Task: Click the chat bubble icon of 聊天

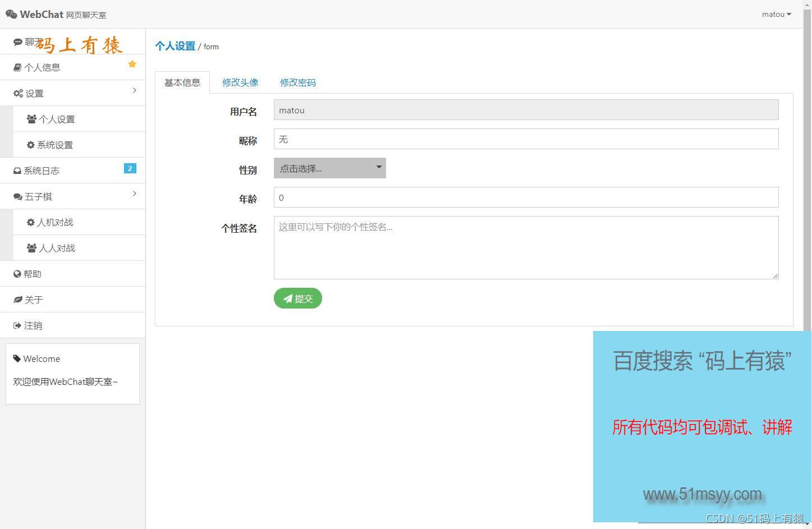Action: (x=18, y=42)
